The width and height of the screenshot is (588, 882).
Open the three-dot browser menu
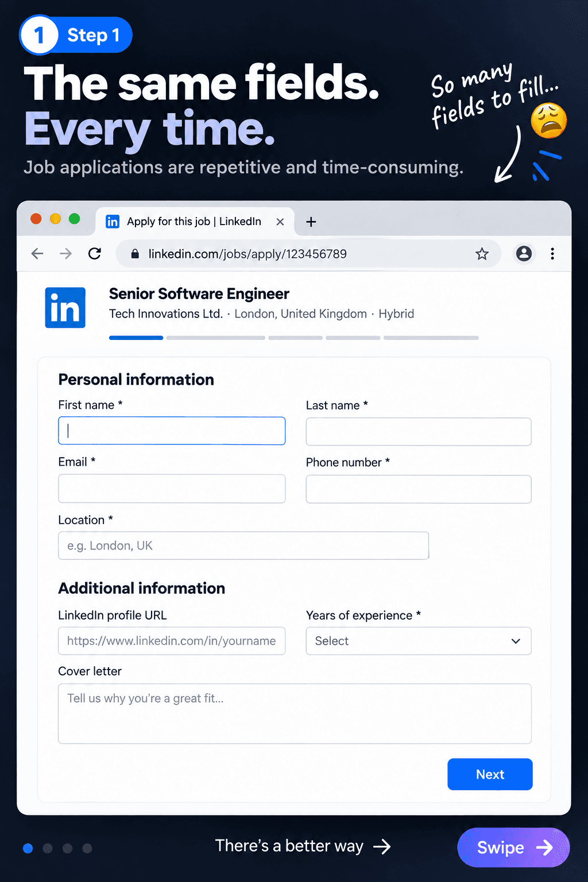tap(552, 254)
